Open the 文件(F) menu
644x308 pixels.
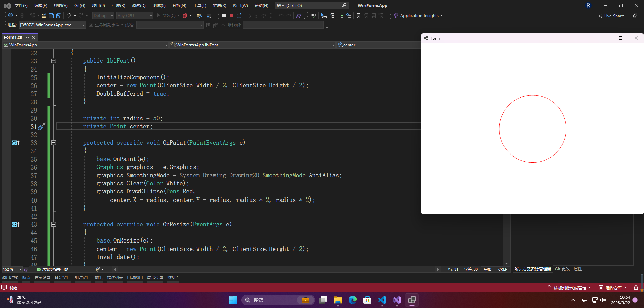[x=21, y=5]
